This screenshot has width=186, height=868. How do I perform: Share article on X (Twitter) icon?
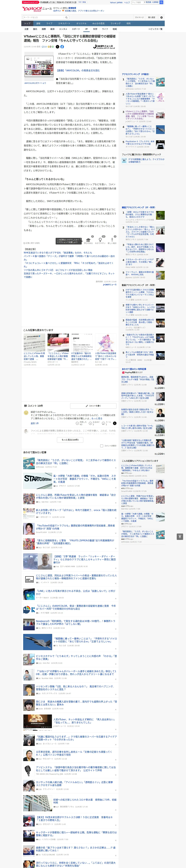pos(57,47)
